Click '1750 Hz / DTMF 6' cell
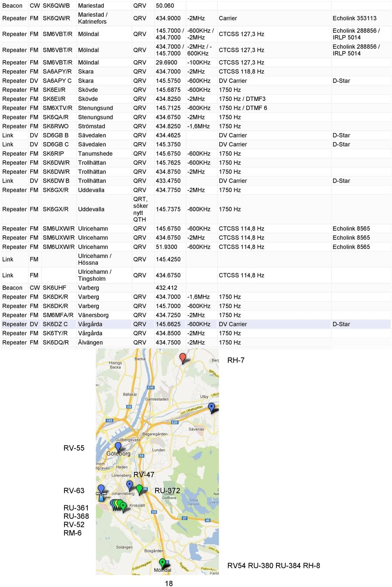This screenshot has height=587, width=392. pos(243,108)
